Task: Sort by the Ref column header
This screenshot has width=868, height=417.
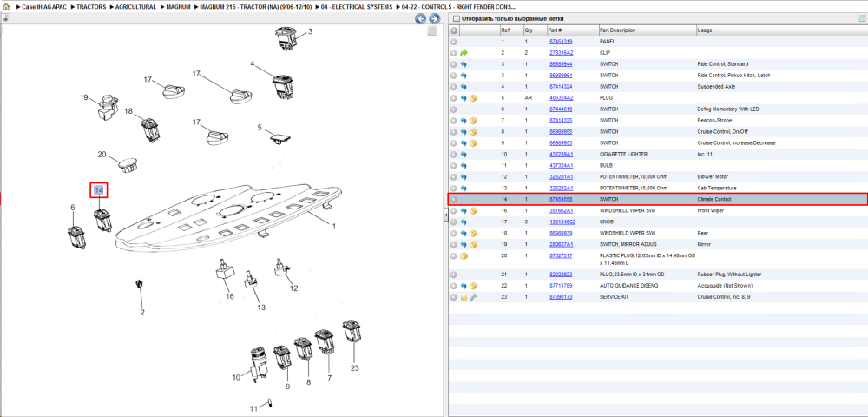Action: tap(511, 30)
